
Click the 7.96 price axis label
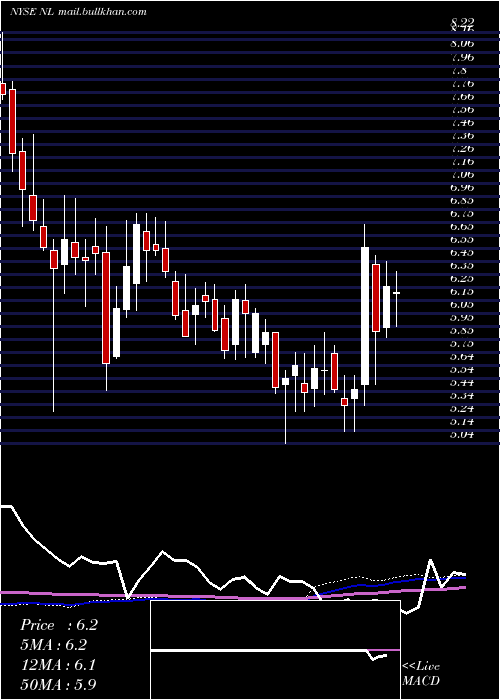[462, 57]
